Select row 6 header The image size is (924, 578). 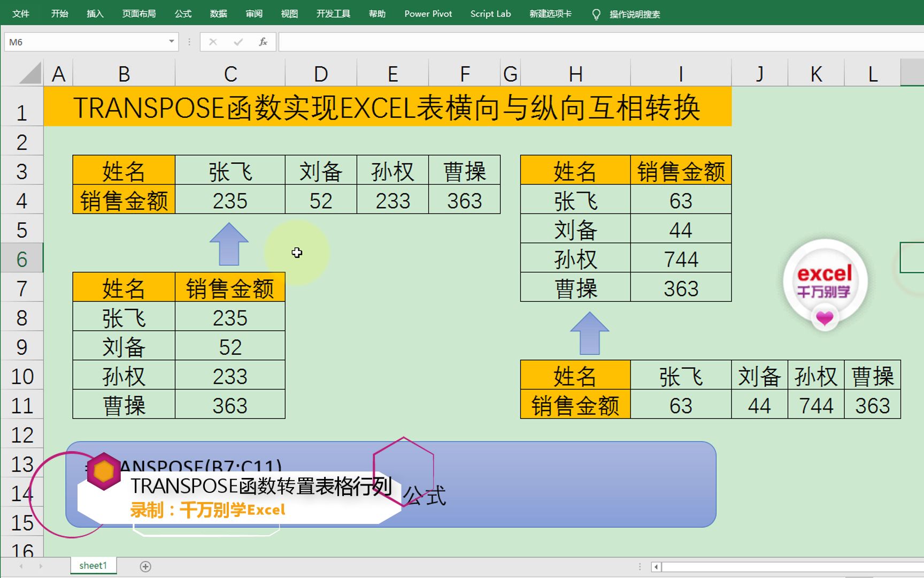tap(21, 259)
